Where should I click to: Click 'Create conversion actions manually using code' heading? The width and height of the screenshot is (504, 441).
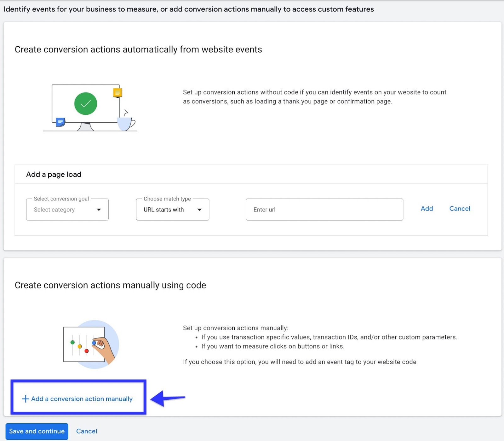(110, 285)
